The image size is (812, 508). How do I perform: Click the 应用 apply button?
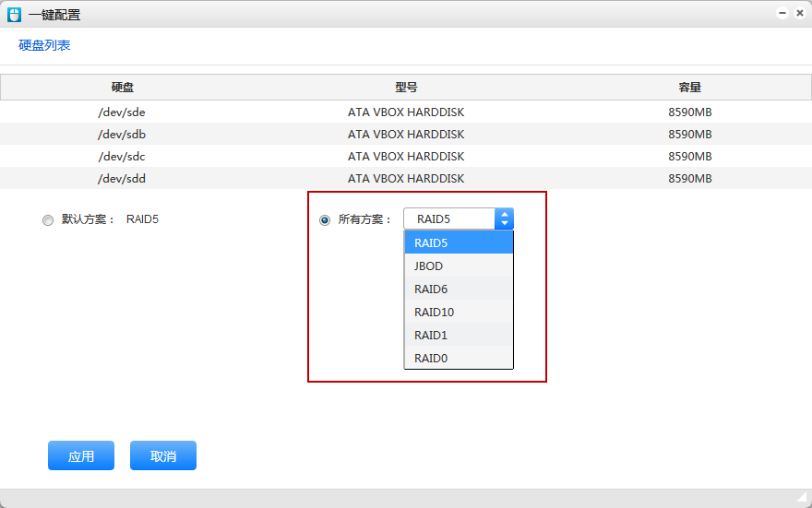tap(81, 455)
